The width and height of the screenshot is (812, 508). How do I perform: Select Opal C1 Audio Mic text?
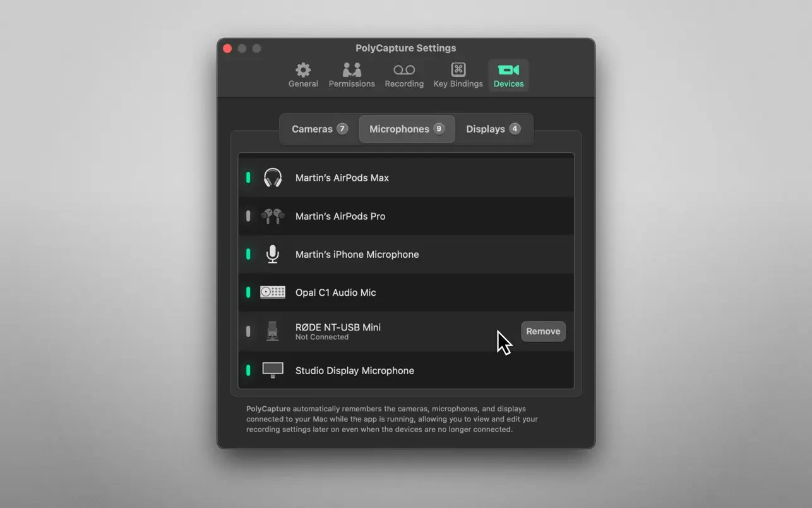point(336,293)
